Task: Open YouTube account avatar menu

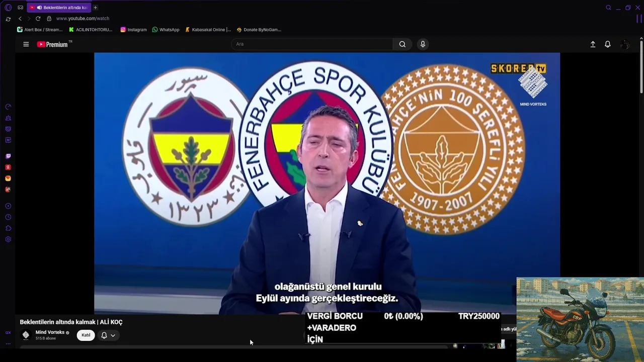Action: tap(625, 44)
